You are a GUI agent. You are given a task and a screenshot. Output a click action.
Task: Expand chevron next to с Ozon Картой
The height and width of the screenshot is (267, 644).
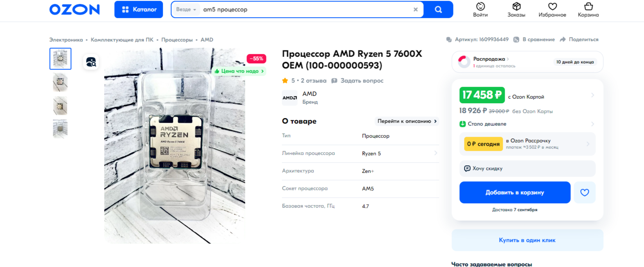[592, 95]
